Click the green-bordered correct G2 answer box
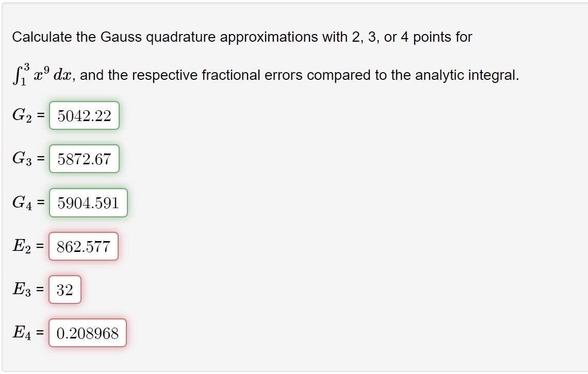This screenshot has height=374, width=588. click(84, 115)
